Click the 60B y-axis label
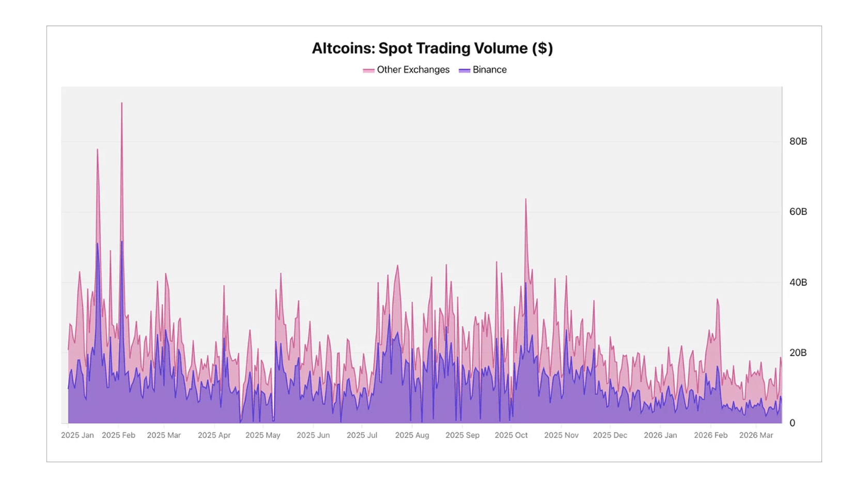This screenshot has height=488, width=868. point(798,212)
